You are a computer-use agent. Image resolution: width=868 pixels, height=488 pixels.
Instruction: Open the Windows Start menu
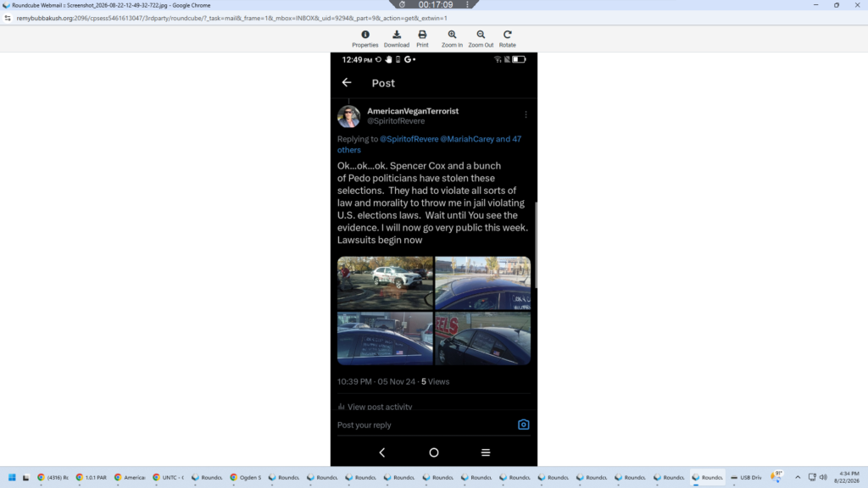point(12,478)
